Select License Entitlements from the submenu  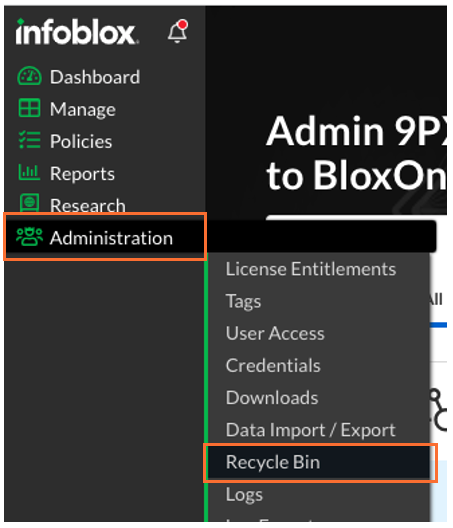pos(311,269)
